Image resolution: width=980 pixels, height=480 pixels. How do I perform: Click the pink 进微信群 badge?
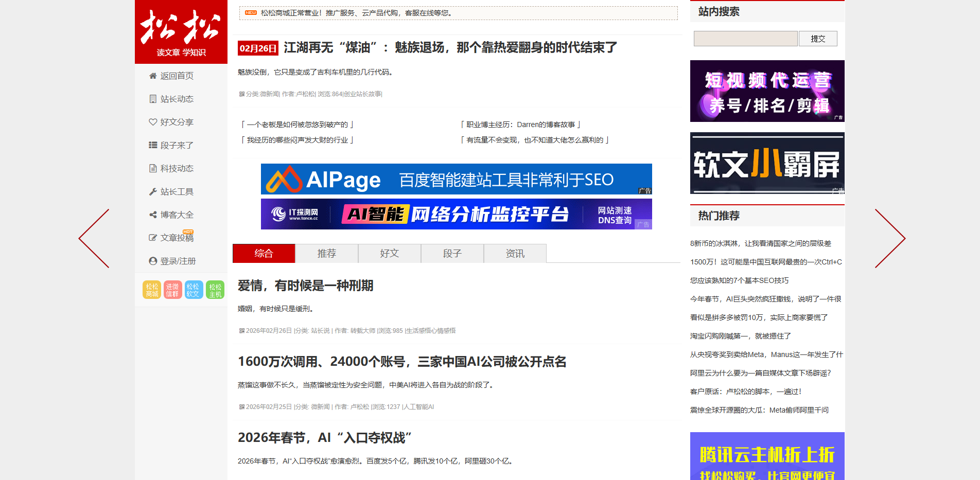tap(172, 290)
